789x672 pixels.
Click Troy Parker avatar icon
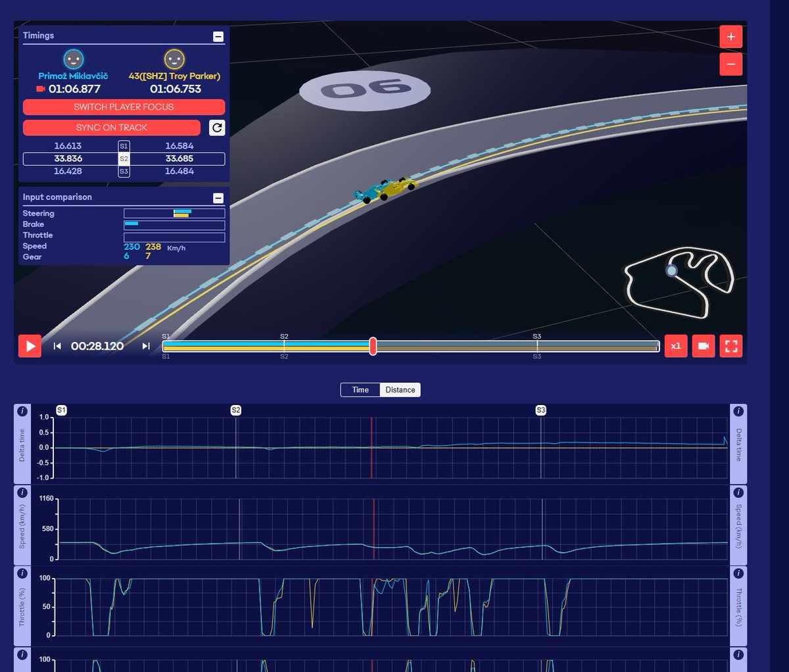174,59
